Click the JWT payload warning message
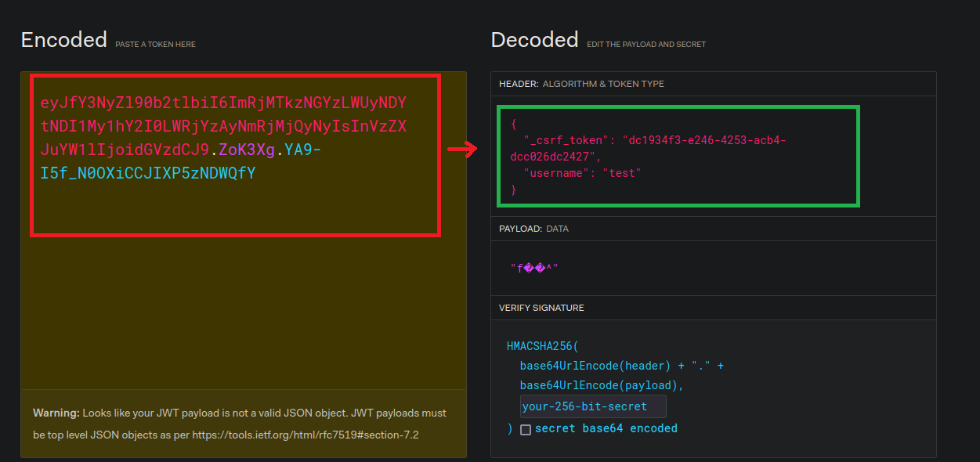 240,423
